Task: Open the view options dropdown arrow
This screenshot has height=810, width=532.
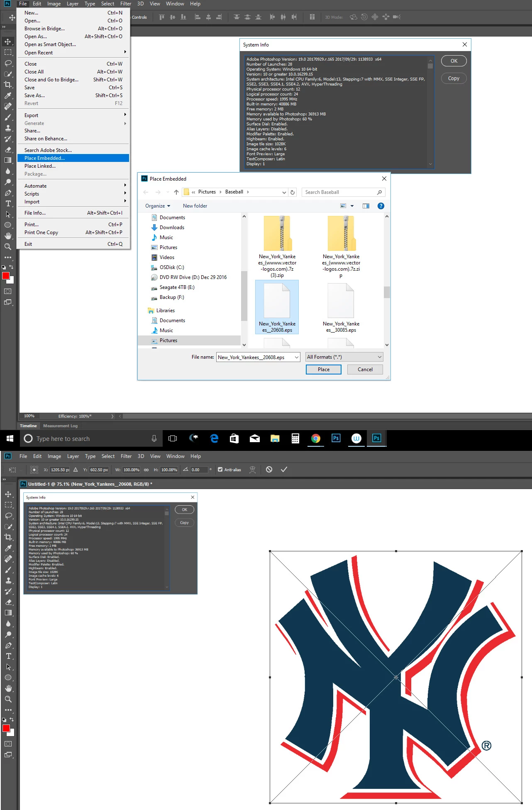Action: coord(352,206)
